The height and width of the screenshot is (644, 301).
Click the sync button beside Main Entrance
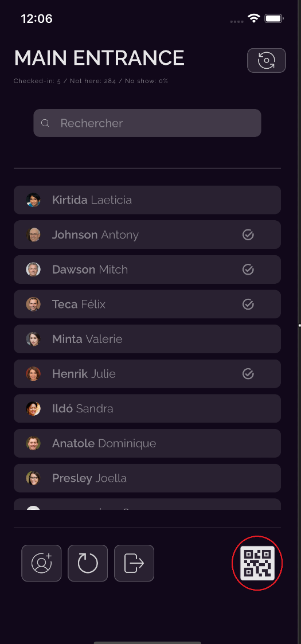pos(267,60)
